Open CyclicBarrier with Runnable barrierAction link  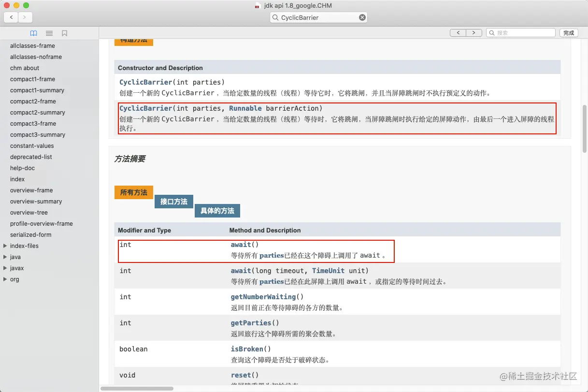point(146,108)
